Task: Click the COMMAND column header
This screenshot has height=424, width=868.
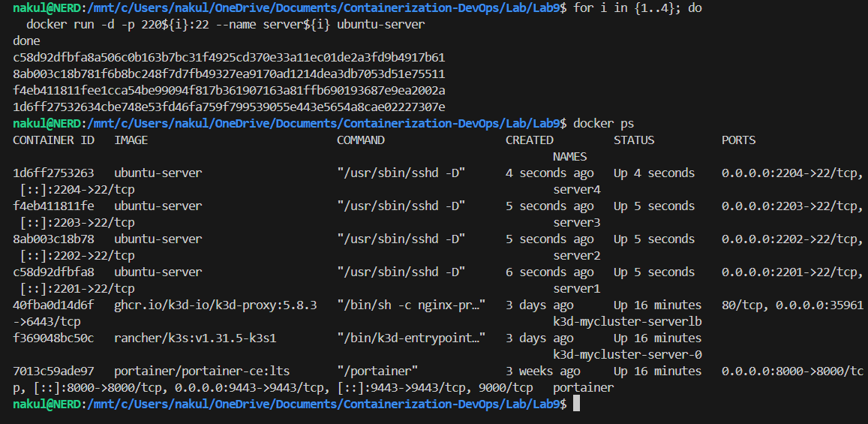Action: 361,140
